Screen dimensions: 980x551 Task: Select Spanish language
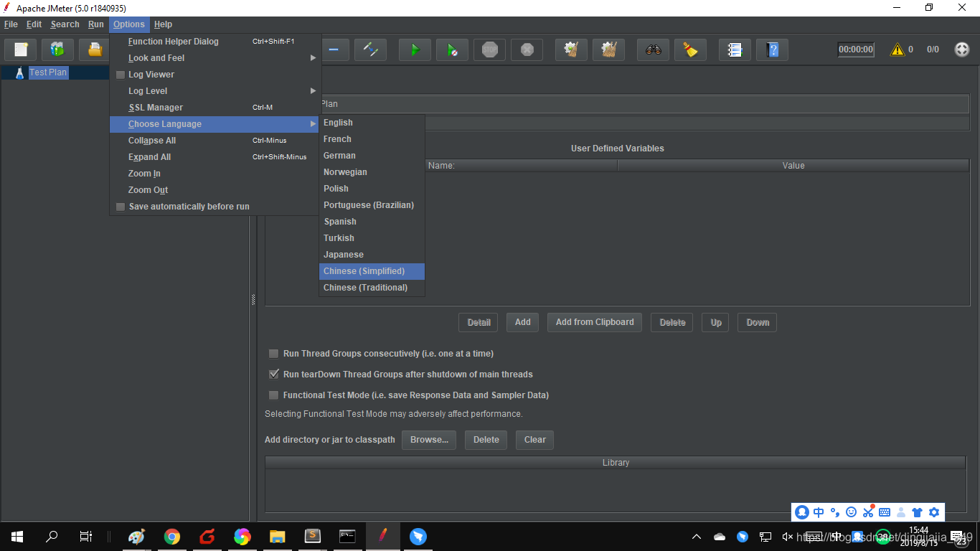[372, 222]
